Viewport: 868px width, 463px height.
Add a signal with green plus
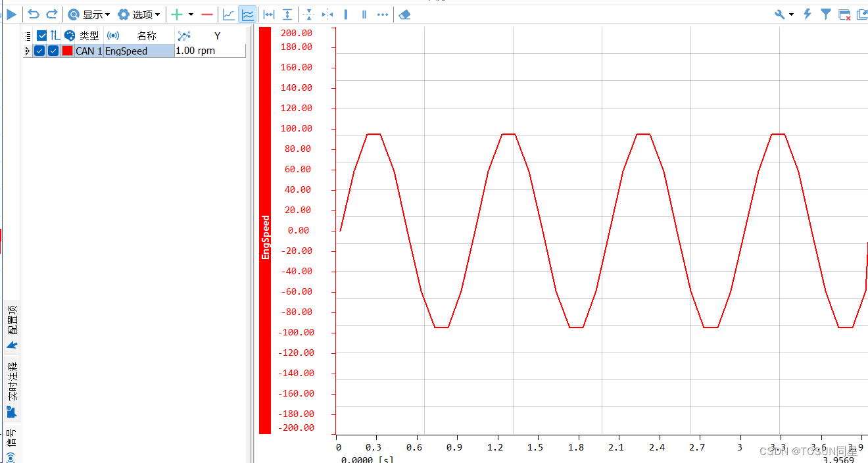point(177,14)
